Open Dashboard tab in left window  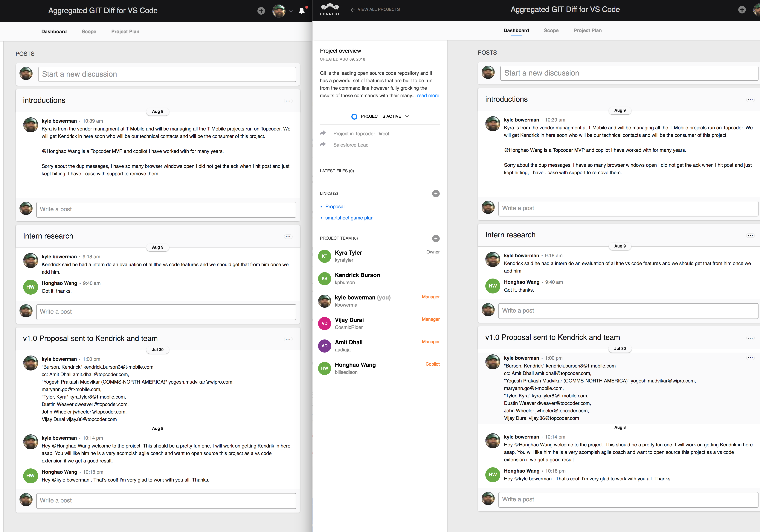(x=54, y=32)
